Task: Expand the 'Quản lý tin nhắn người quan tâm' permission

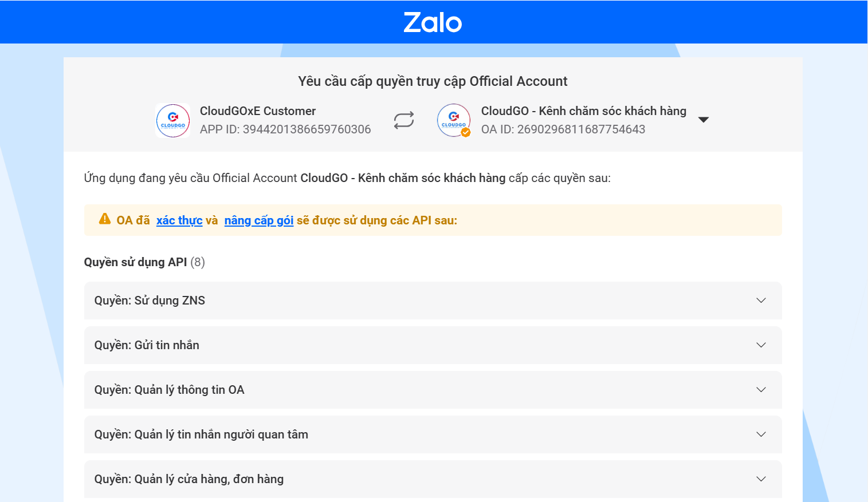Action: click(761, 434)
